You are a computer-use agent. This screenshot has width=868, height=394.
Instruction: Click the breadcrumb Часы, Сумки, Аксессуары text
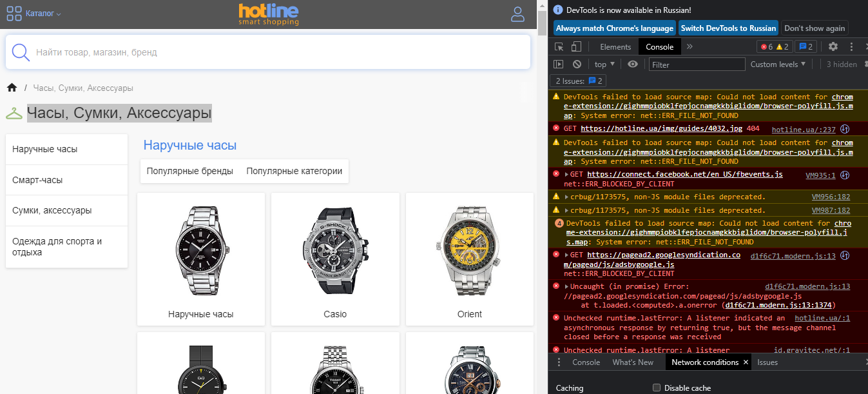pos(83,88)
